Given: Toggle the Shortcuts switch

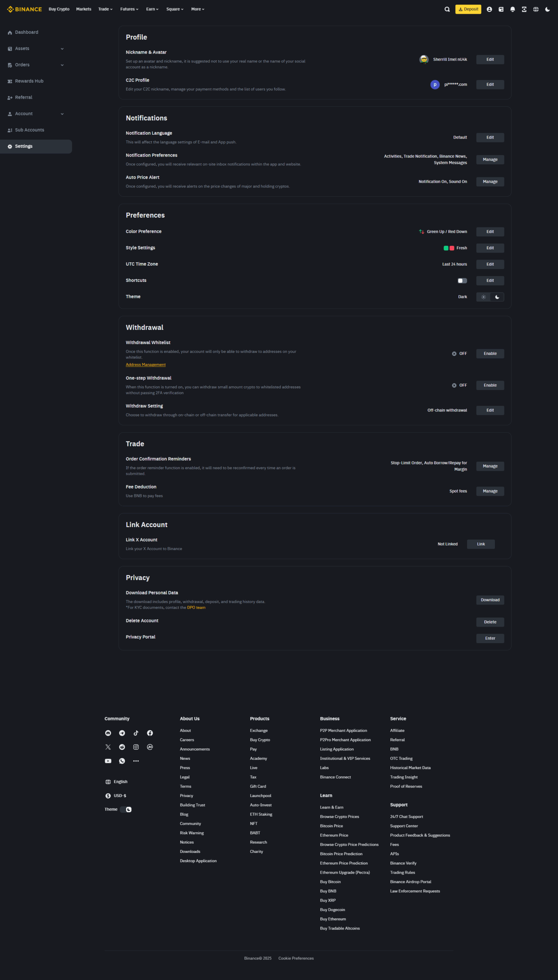Looking at the screenshot, I should pos(462,280).
